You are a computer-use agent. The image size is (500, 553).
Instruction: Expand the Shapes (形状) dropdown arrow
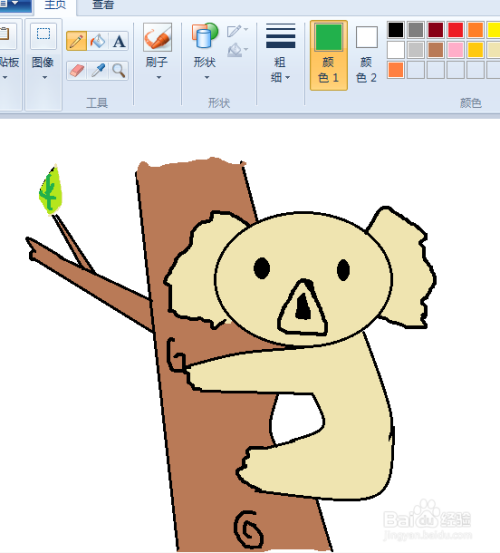[x=207, y=77]
